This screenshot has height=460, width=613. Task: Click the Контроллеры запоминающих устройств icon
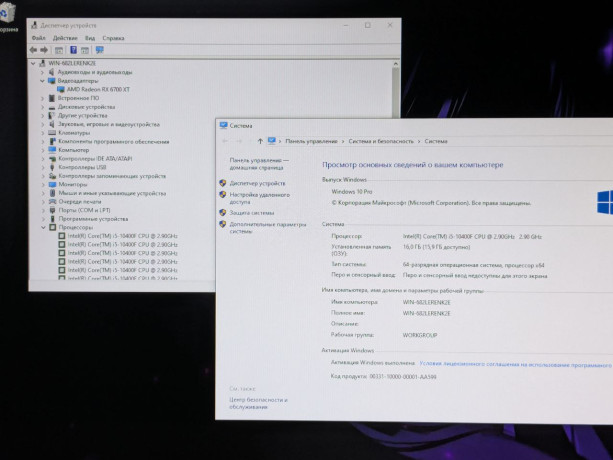(x=52, y=176)
